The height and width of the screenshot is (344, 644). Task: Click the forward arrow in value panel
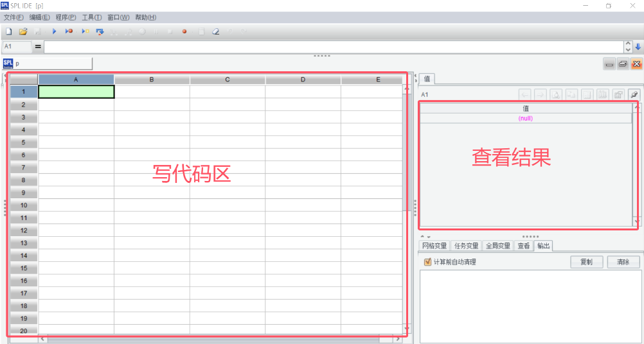click(x=540, y=95)
